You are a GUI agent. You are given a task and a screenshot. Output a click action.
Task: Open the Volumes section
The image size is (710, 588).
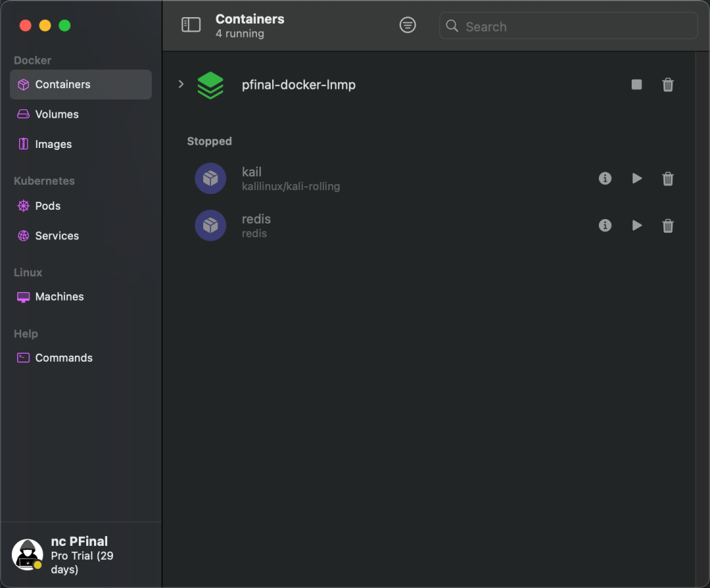[x=81, y=114]
